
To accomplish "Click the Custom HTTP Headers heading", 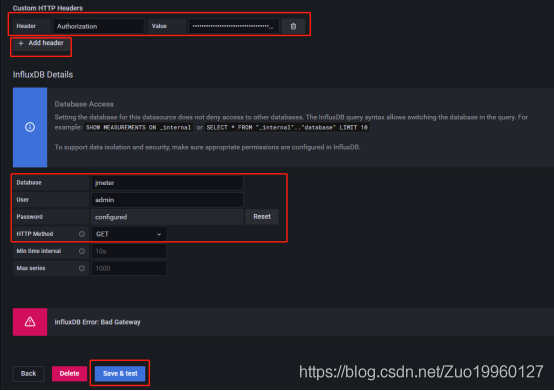I will [x=48, y=8].
